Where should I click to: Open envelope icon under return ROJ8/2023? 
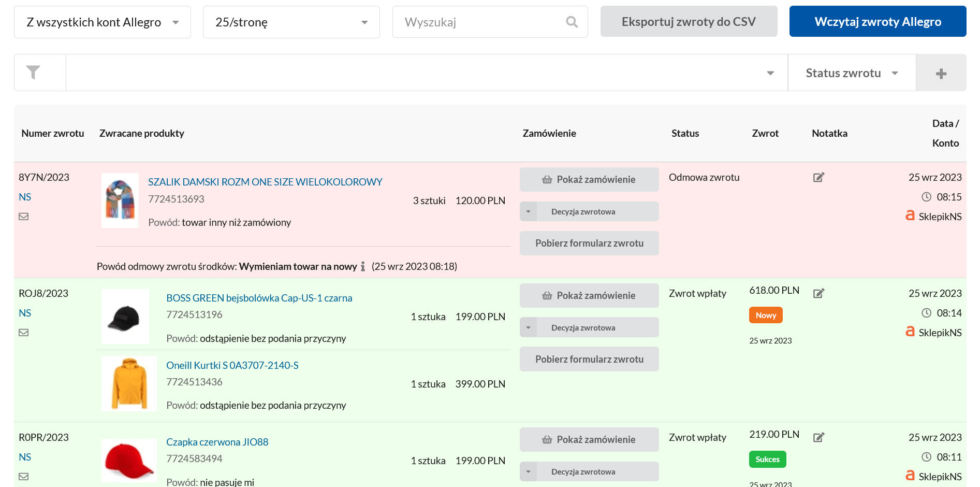coord(24,333)
